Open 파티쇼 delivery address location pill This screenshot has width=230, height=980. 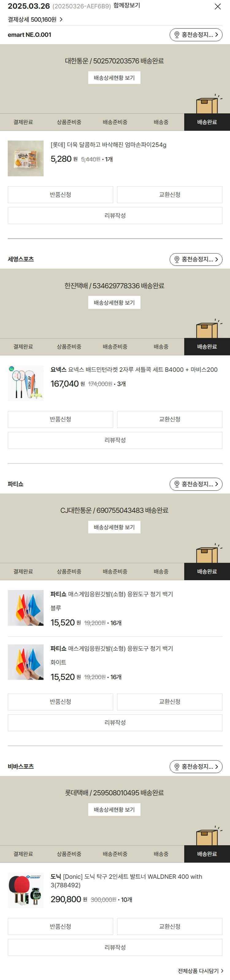(x=196, y=484)
